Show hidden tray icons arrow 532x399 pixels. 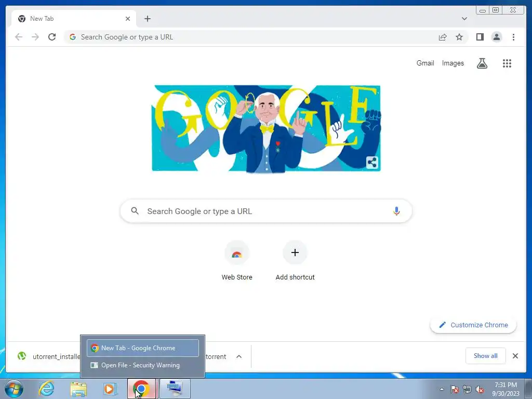click(442, 389)
